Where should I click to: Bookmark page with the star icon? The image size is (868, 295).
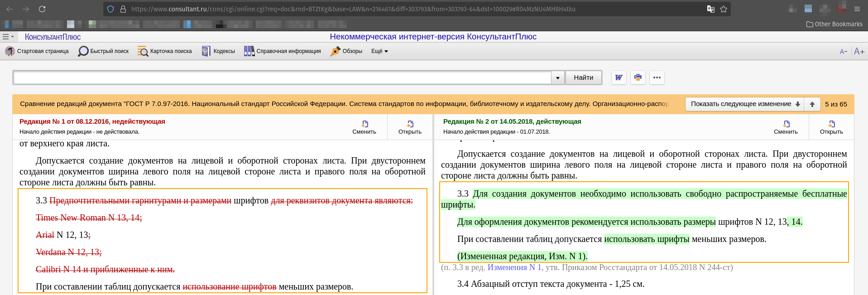pyautogui.click(x=724, y=9)
